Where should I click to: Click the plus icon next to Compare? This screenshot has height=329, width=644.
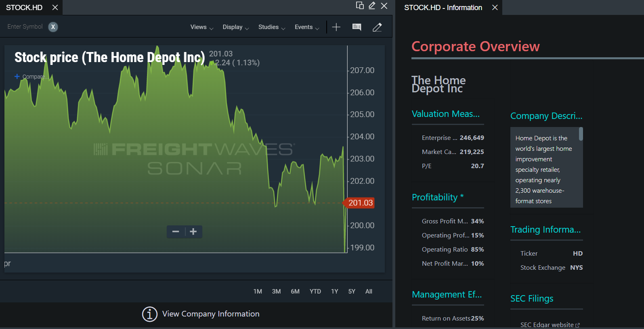click(x=17, y=77)
